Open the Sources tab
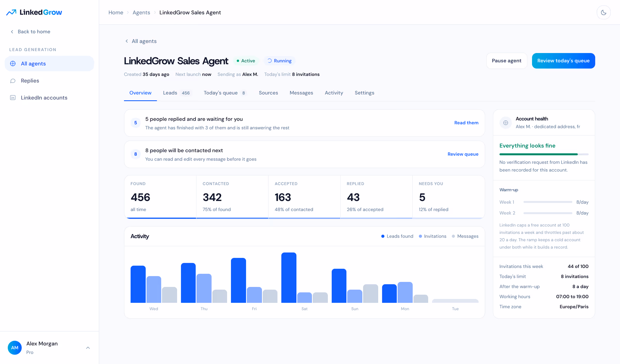Screen dimensions: 620x364 tap(269, 93)
